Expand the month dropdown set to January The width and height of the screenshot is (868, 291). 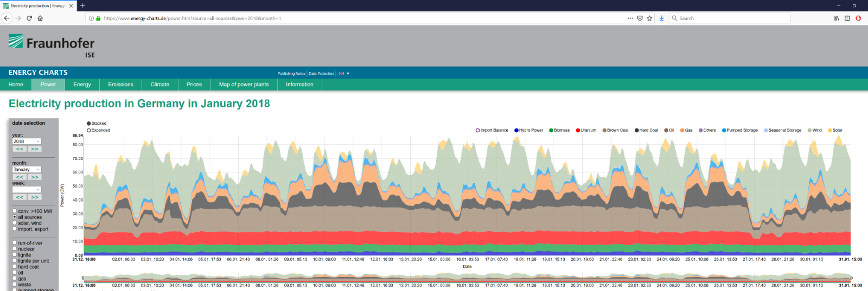click(x=27, y=170)
